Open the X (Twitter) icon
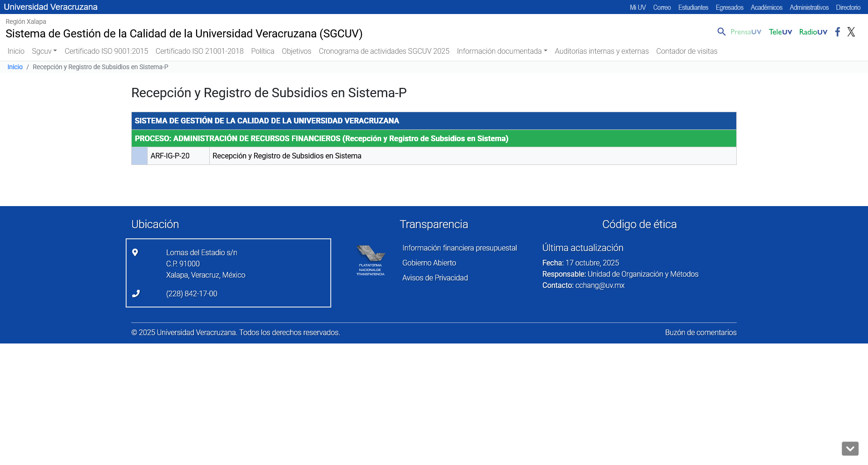This screenshot has width=868, height=465. [851, 32]
